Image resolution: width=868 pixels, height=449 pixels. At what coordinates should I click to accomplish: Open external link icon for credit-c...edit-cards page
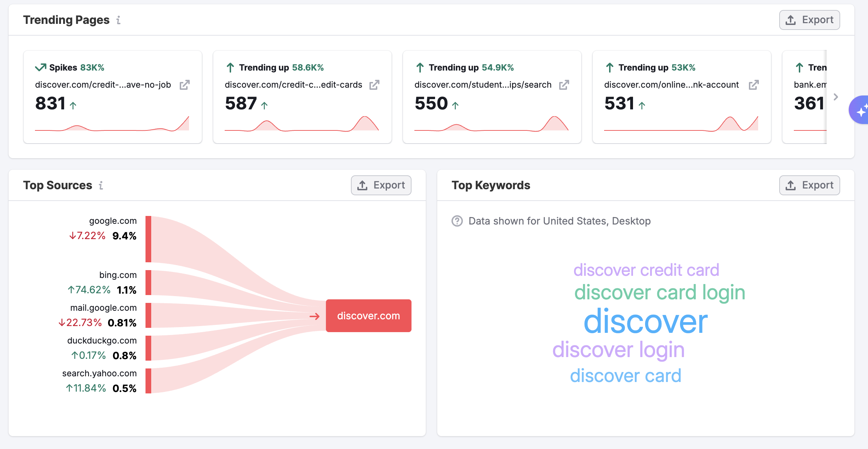(374, 85)
